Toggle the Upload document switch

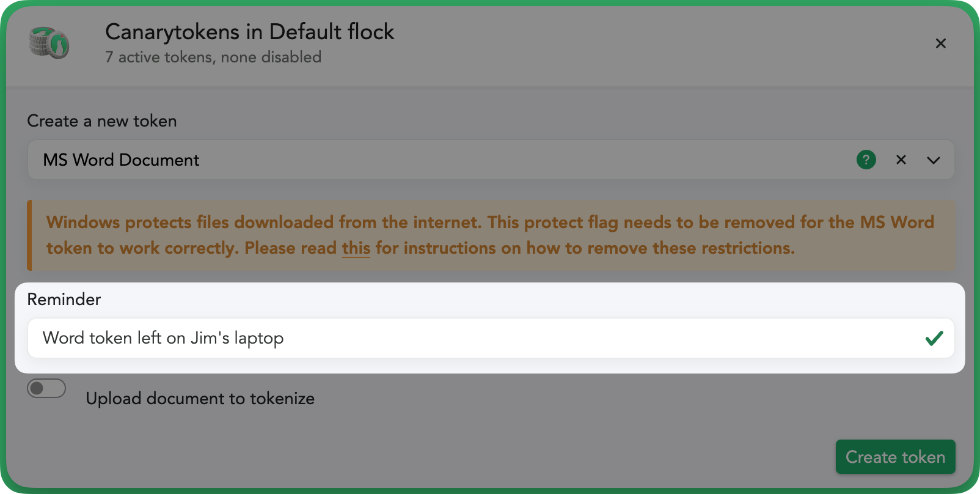click(x=46, y=388)
